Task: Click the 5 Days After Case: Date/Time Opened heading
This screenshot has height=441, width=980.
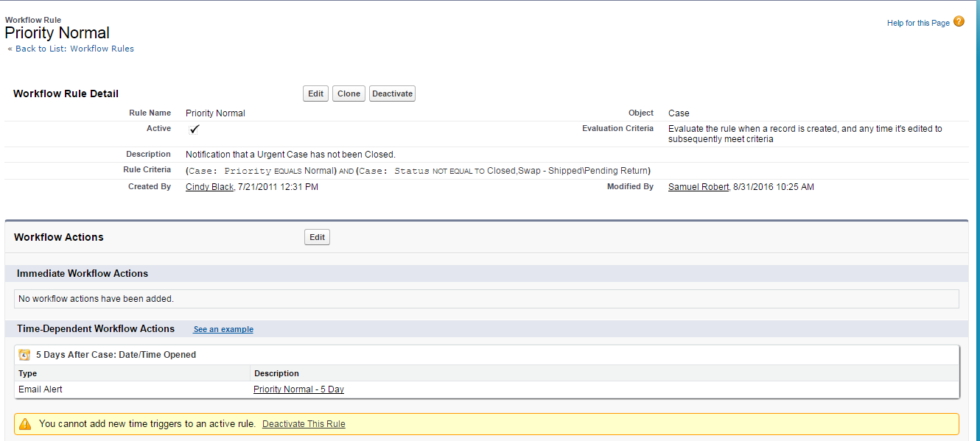Action: pyautogui.click(x=116, y=355)
